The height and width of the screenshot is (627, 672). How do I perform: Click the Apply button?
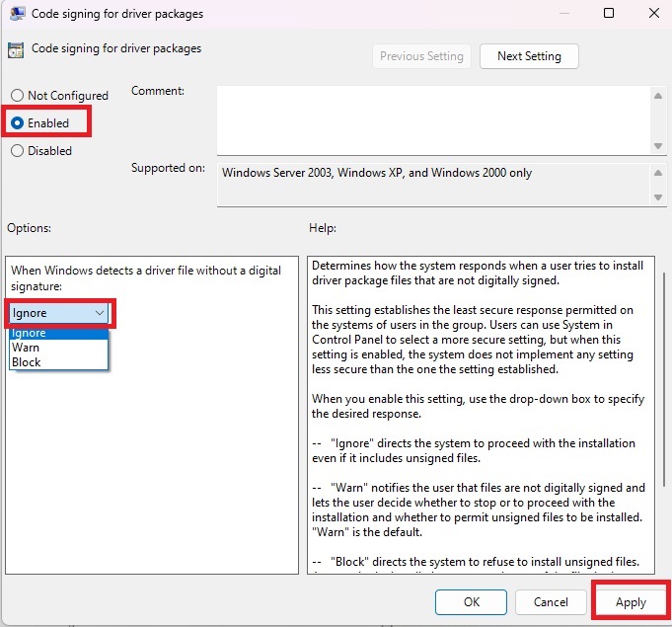coord(631,602)
